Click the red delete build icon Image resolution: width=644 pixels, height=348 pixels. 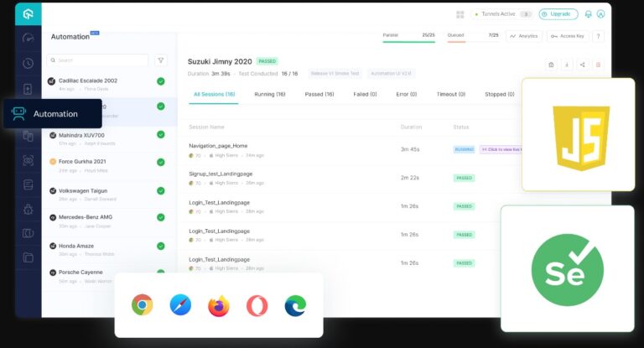coord(596,65)
